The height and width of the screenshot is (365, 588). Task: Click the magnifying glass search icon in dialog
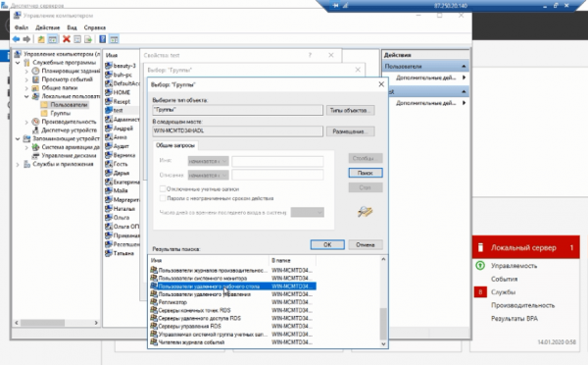[x=365, y=211]
